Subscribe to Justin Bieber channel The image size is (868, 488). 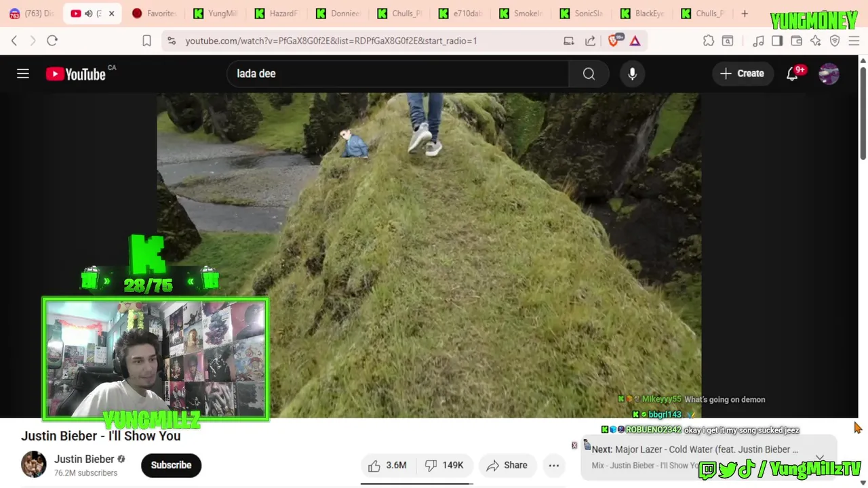(171, 465)
